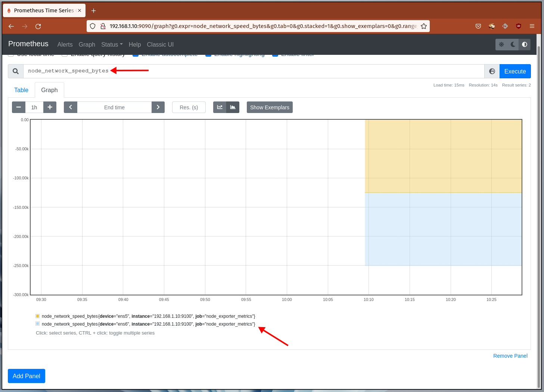544x392 pixels.
Task: Open the metrics explorer globe icon
Action: 492,71
